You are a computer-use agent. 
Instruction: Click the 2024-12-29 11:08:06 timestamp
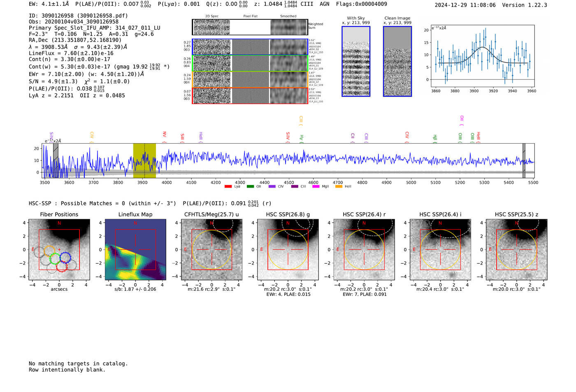pyautogui.click(x=465, y=5)
